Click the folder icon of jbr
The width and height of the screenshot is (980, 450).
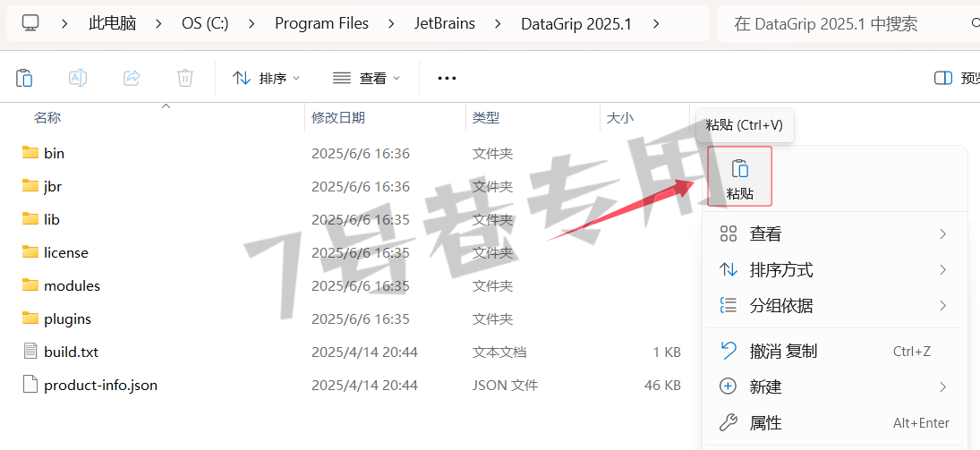[x=30, y=185]
